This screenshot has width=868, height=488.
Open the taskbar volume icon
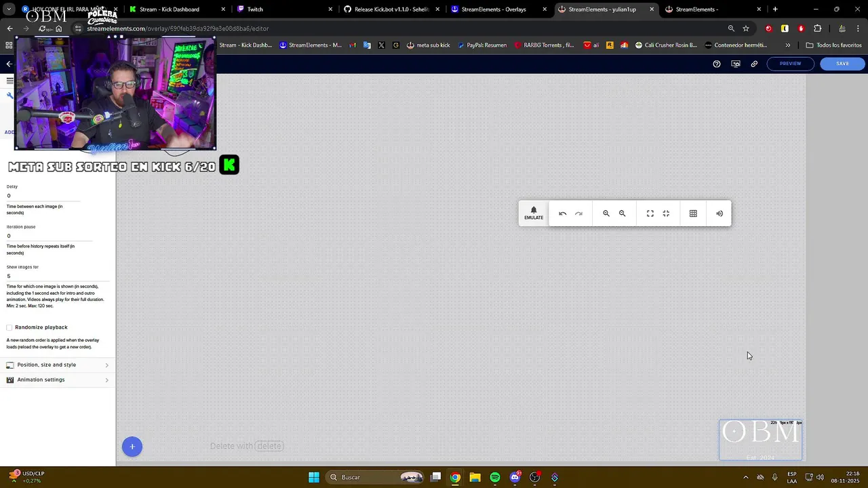point(820,477)
